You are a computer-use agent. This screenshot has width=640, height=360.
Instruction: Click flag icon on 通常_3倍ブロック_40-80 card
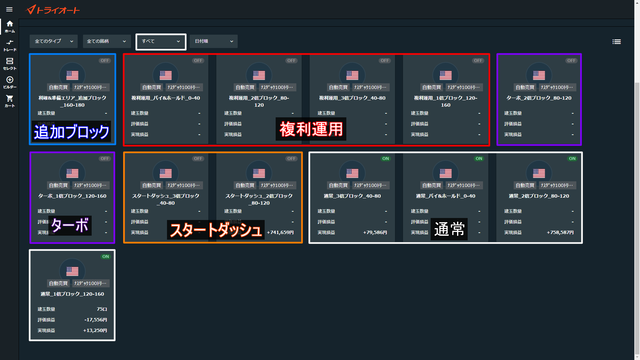click(352, 173)
